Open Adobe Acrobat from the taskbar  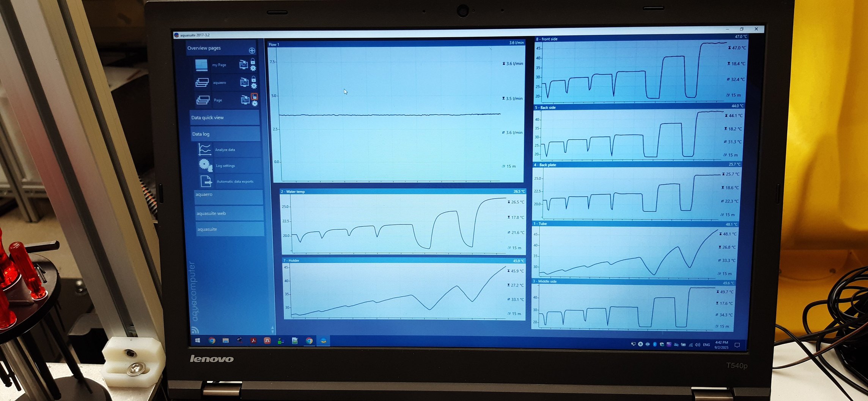click(253, 341)
